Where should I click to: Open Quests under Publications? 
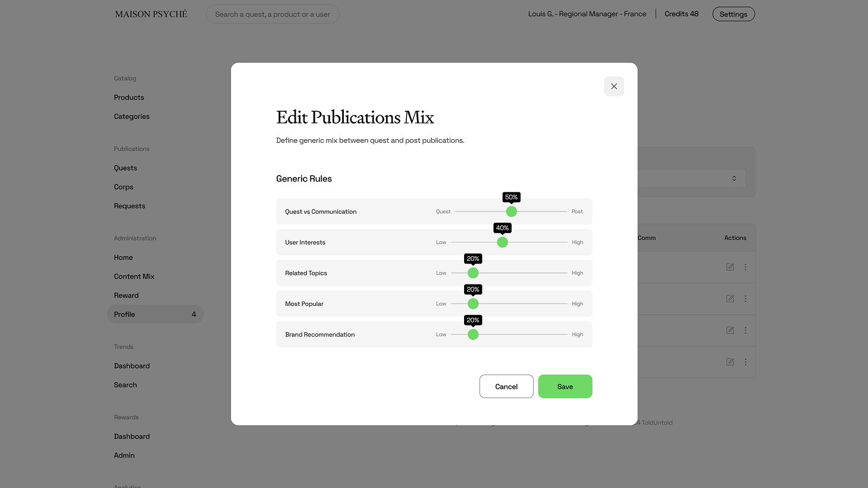coord(126,168)
